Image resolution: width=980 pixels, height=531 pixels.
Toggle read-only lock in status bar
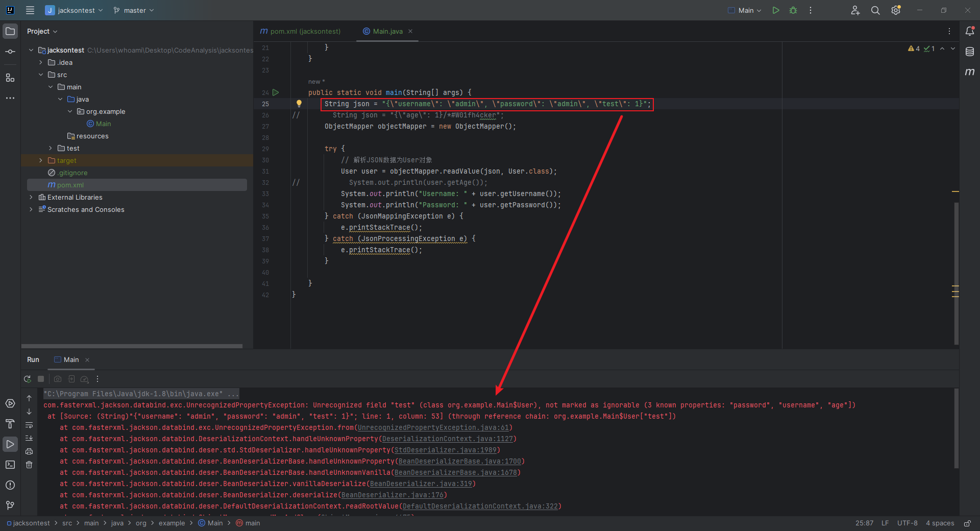point(967,523)
